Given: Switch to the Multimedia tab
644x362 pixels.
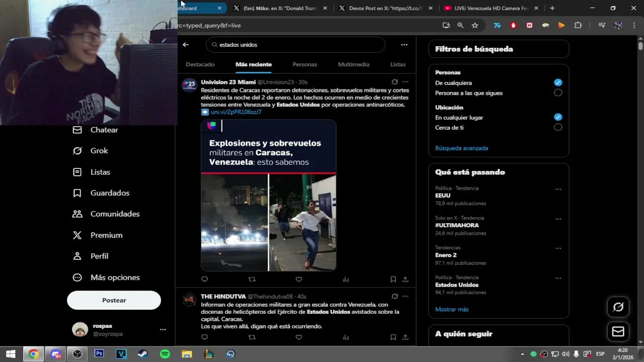Looking at the screenshot, I should tap(354, 64).
